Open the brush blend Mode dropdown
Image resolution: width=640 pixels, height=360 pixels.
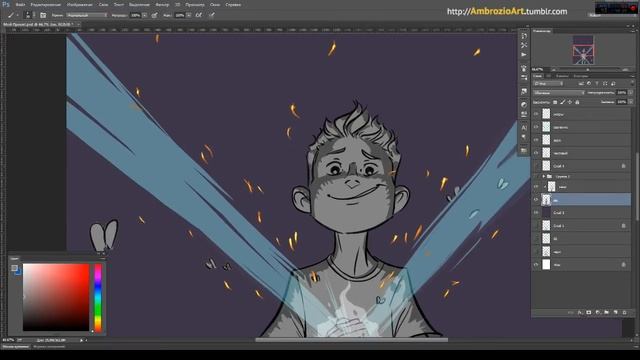click(87, 15)
